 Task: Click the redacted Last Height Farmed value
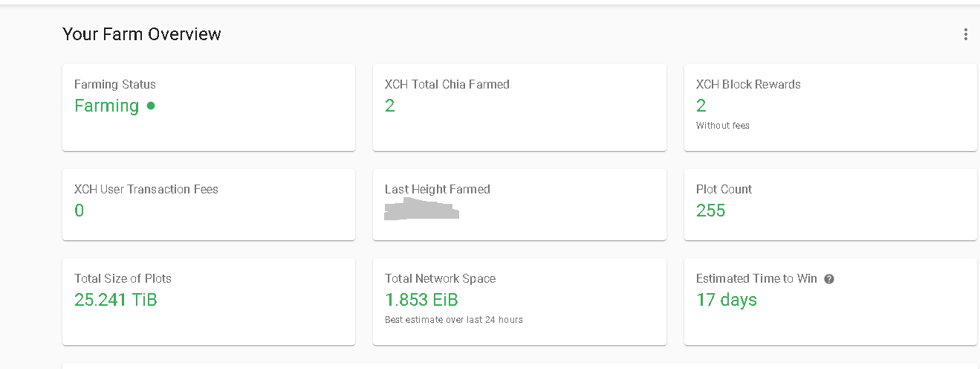coord(421,210)
